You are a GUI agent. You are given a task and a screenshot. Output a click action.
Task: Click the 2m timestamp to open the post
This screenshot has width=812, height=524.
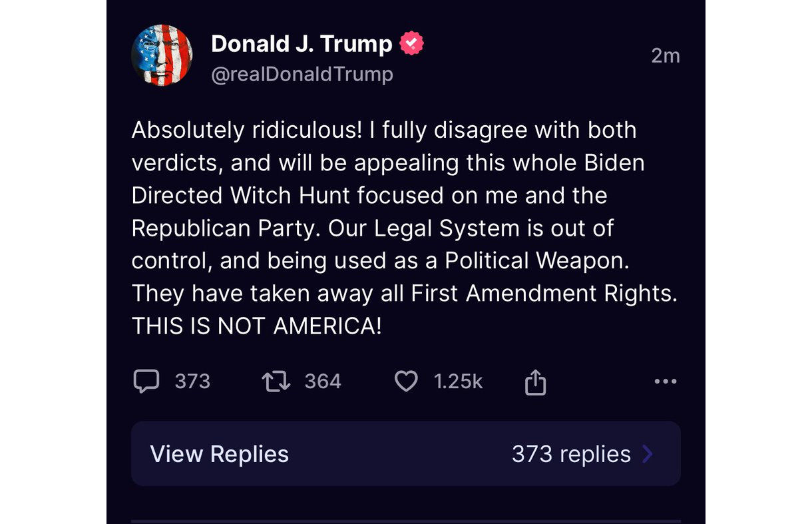[x=666, y=56]
